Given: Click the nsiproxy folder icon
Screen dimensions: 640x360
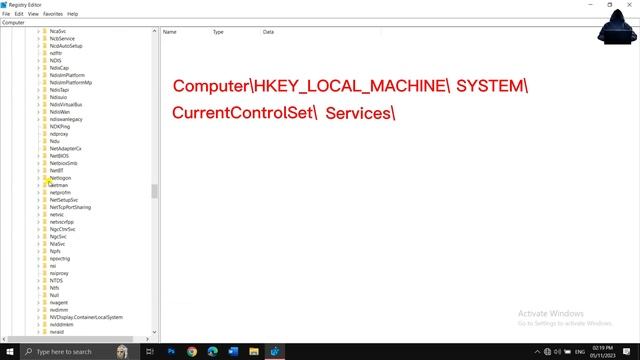Looking at the screenshot, I should point(45,273).
